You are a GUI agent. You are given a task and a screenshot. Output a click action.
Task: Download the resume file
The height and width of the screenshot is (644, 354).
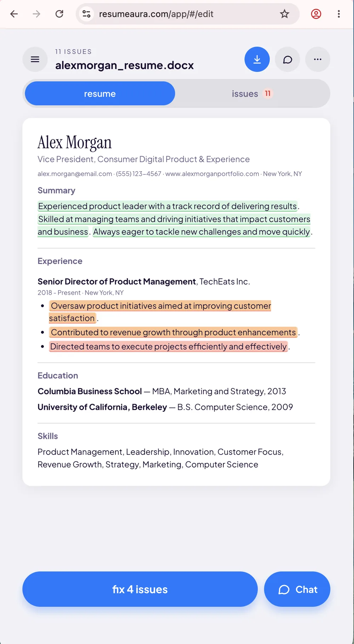coord(257,59)
